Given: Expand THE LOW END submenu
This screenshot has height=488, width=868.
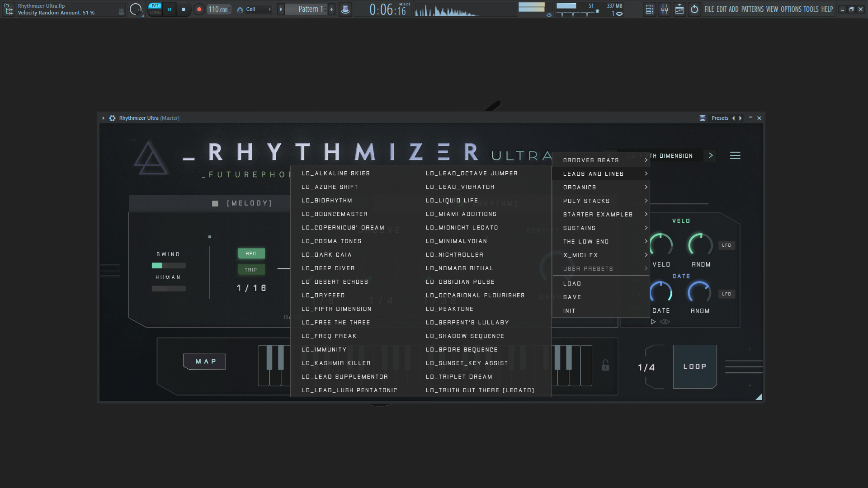Looking at the screenshot, I should click(601, 241).
